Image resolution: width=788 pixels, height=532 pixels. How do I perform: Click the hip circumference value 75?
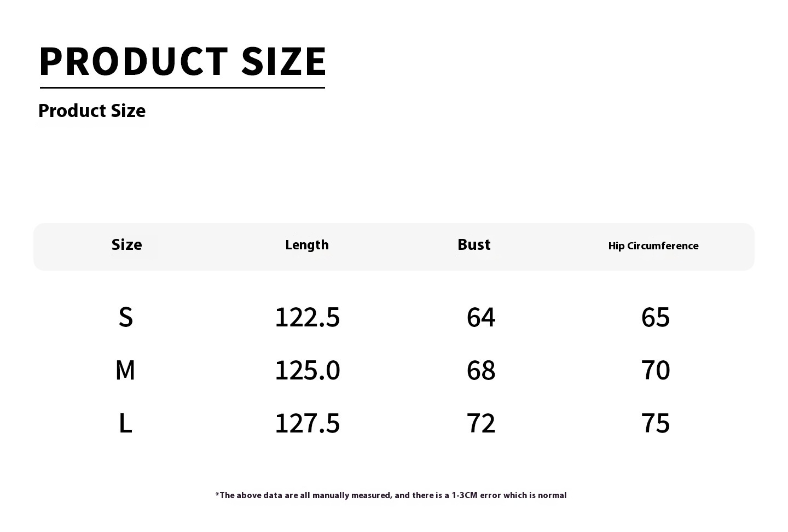[x=655, y=423]
